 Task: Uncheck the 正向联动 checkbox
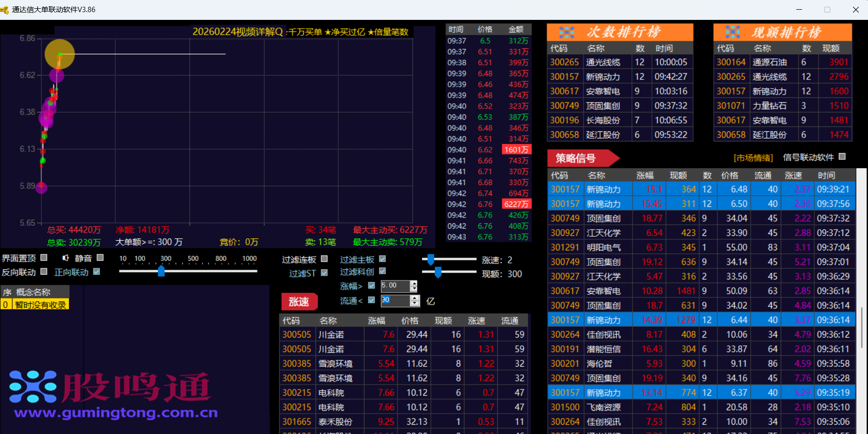coord(96,272)
